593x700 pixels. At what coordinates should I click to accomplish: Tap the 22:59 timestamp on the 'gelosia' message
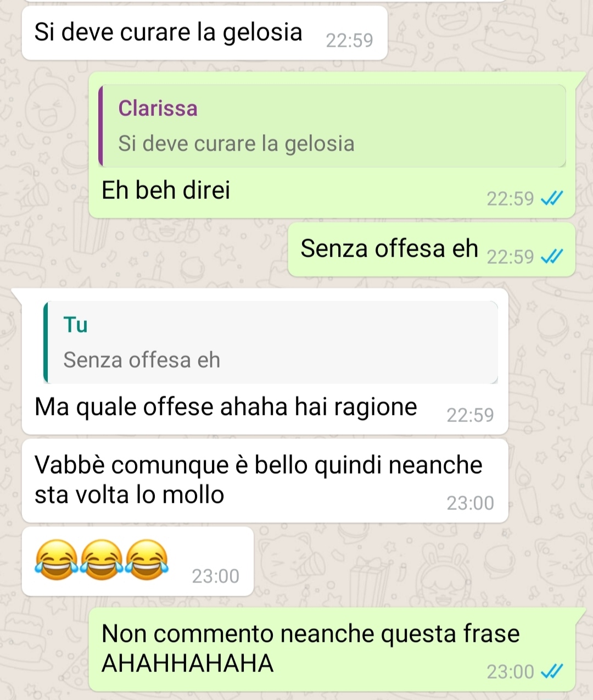[349, 40]
